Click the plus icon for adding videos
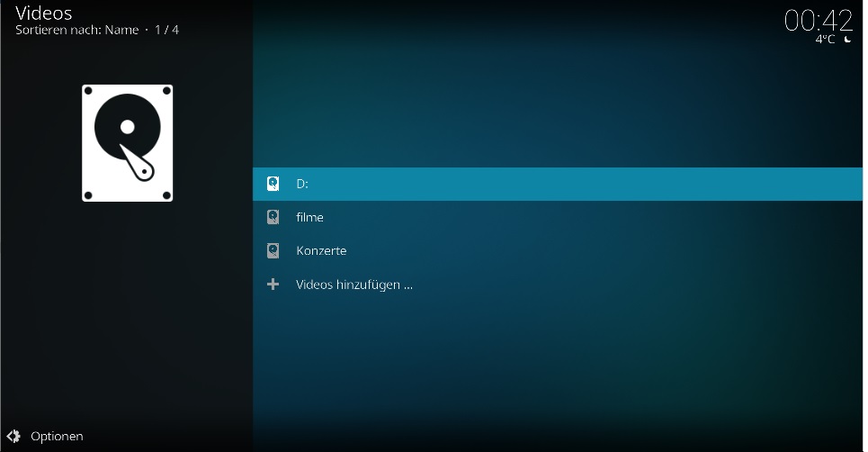 273,285
